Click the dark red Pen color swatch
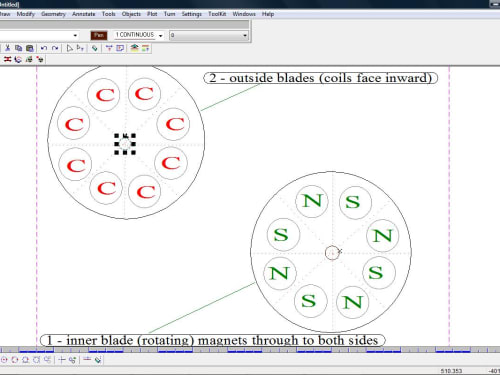Viewport: 500px width, 375px height. point(99,35)
